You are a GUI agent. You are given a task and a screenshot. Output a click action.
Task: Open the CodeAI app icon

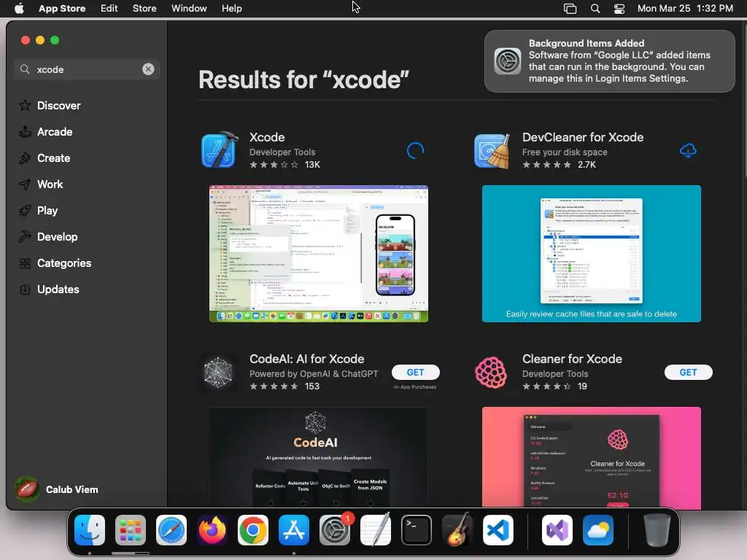click(x=218, y=372)
